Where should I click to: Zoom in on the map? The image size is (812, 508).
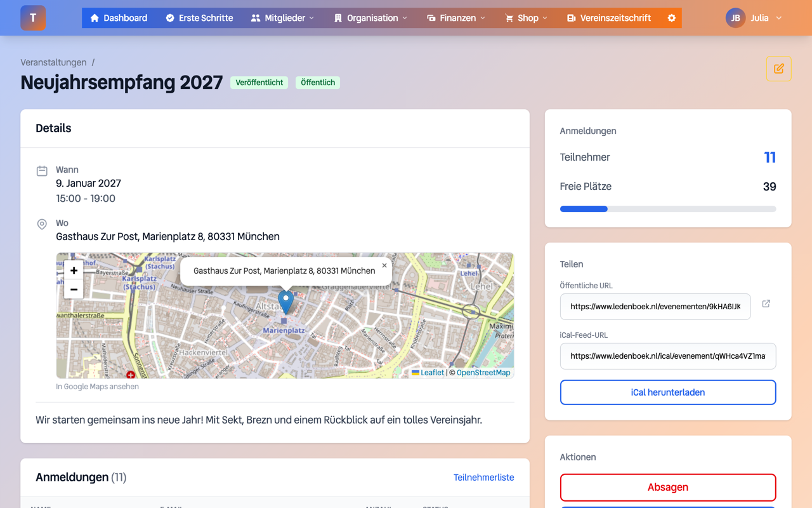(x=74, y=271)
